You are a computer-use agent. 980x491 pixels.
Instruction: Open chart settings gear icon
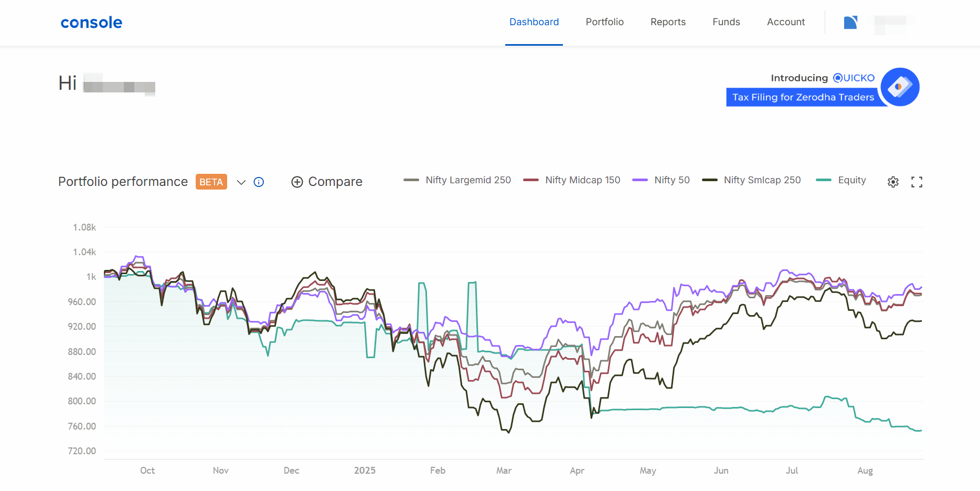click(x=893, y=182)
